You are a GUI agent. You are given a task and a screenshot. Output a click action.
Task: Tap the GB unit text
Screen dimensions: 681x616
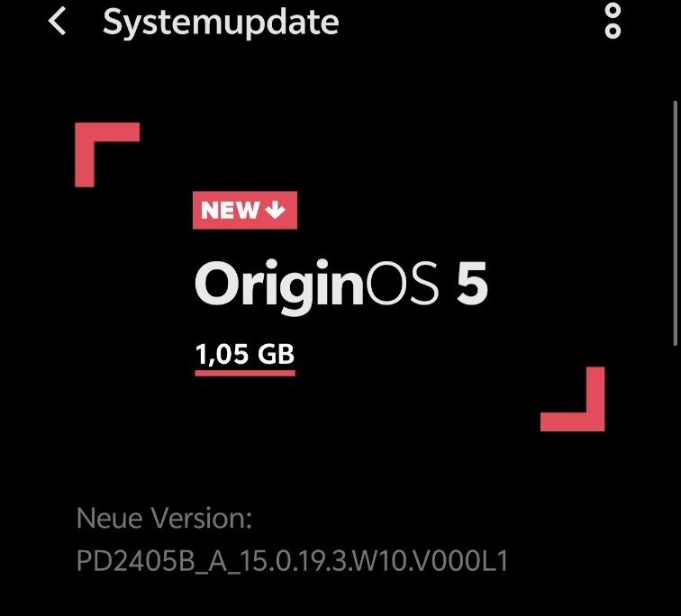(276, 354)
